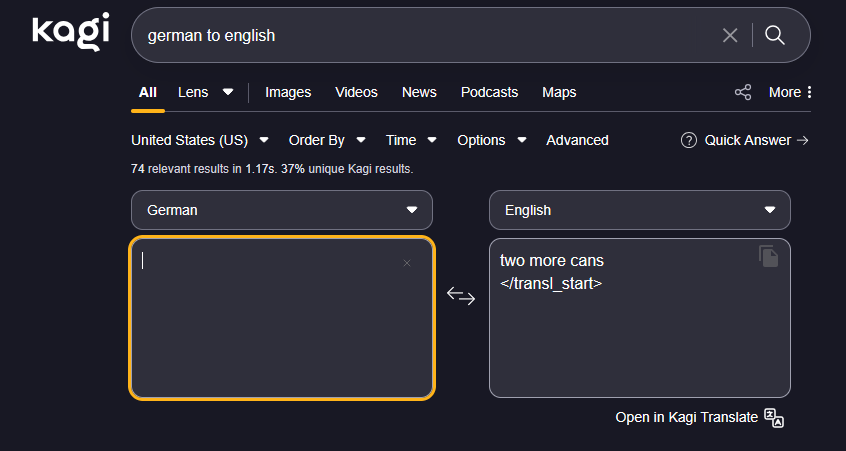Screen dimensions: 846x451
Task: Select the English target language dropdown
Action: pyautogui.click(x=640, y=210)
